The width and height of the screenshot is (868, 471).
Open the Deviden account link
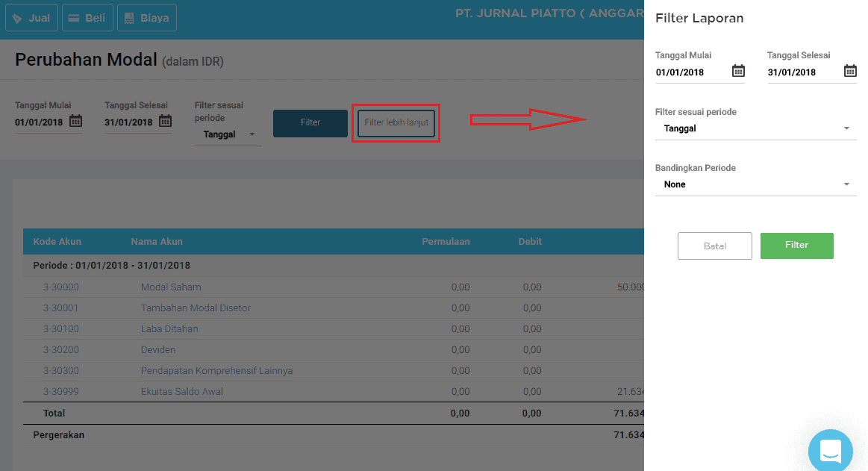(x=157, y=350)
